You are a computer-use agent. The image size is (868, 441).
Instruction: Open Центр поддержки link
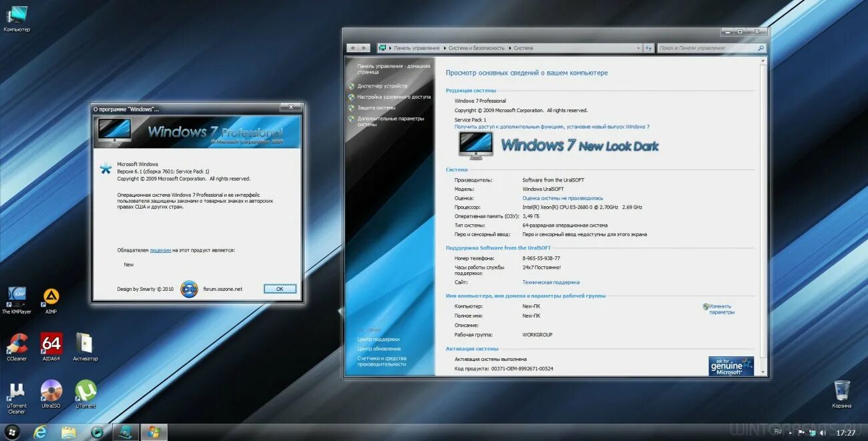pos(379,340)
